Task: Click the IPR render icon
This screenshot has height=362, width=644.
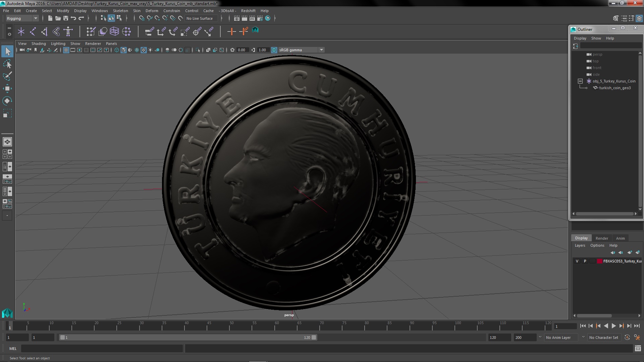Action: click(x=252, y=18)
